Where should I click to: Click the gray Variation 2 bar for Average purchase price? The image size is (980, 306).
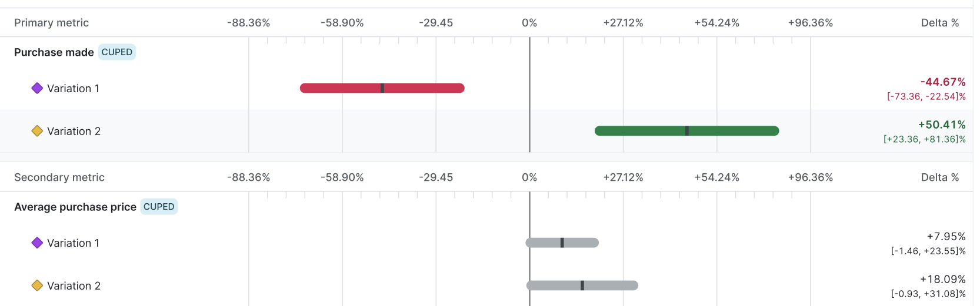[612, 285]
